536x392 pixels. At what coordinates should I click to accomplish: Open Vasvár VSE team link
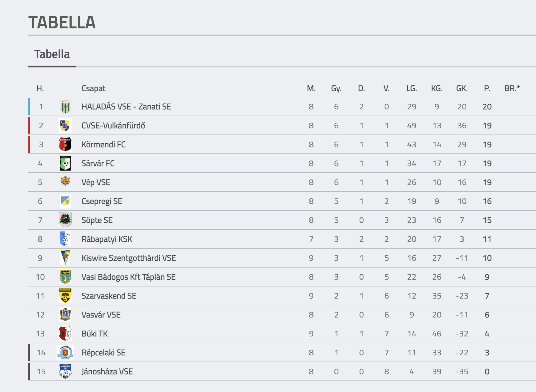pos(101,315)
